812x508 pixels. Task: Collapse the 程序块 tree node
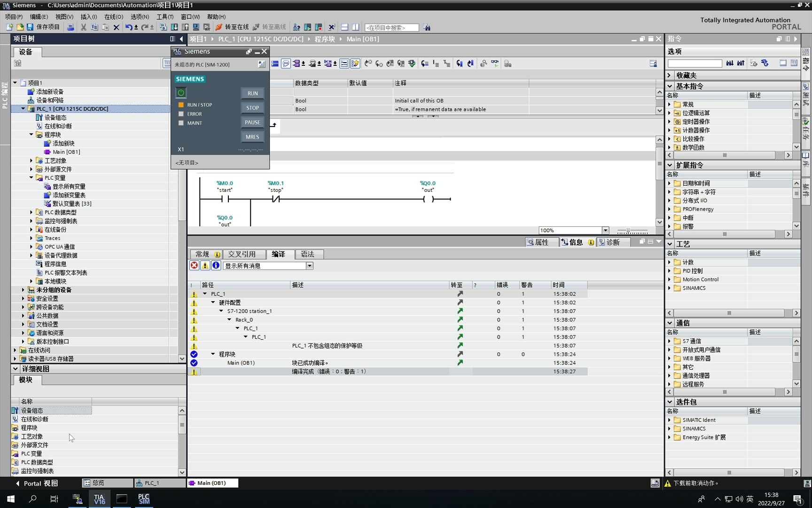(31, 135)
